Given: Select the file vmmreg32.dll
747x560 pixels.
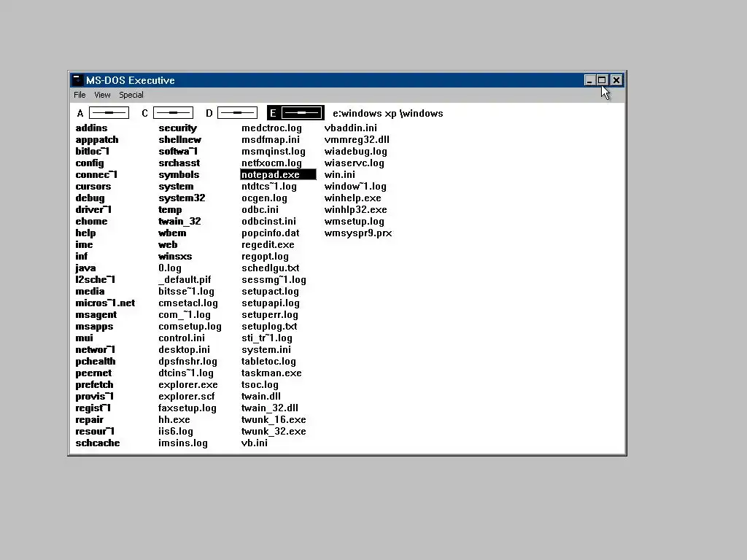Looking at the screenshot, I should 357,139.
